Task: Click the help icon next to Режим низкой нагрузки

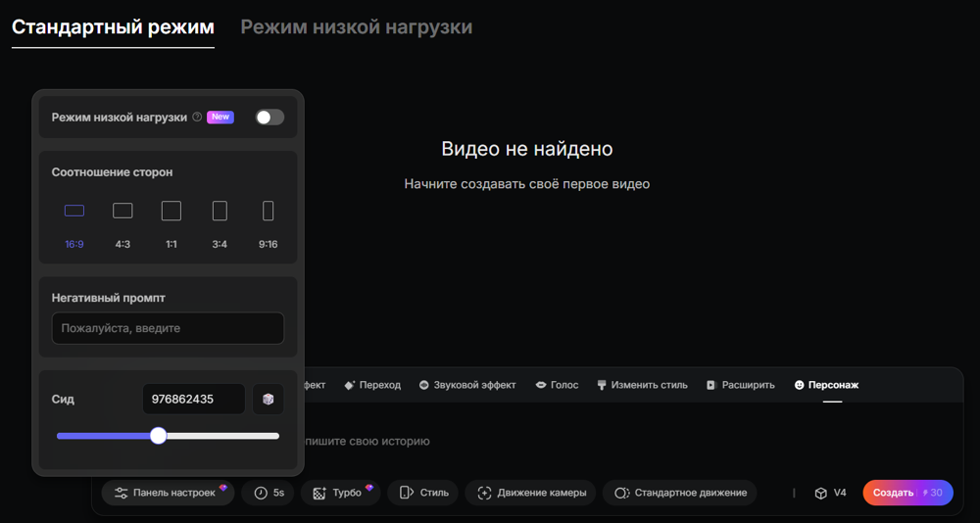Action: (x=198, y=117)
